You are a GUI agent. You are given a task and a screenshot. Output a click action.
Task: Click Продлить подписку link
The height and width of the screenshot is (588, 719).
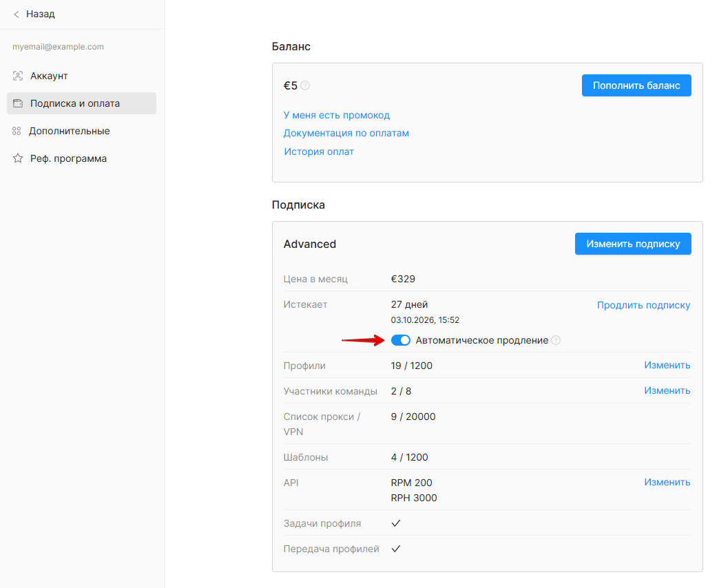(x=643, y=305)
